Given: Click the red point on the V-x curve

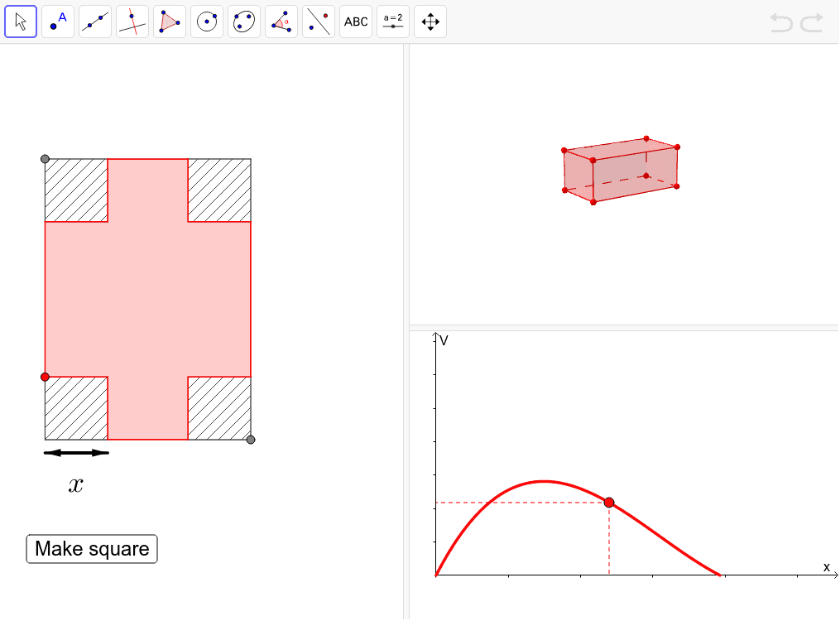Looking at the screenshot, I should click(x=610, y=502).
